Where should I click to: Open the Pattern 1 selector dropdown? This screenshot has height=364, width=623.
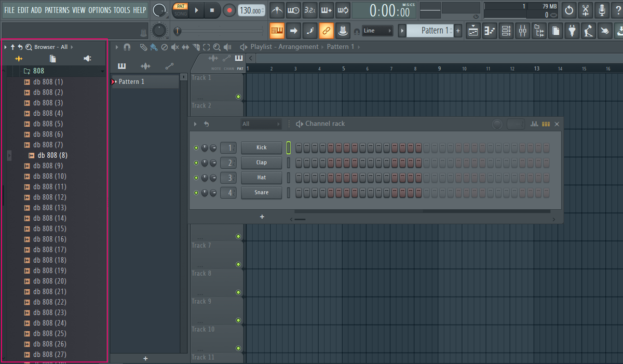coord(430,31)
